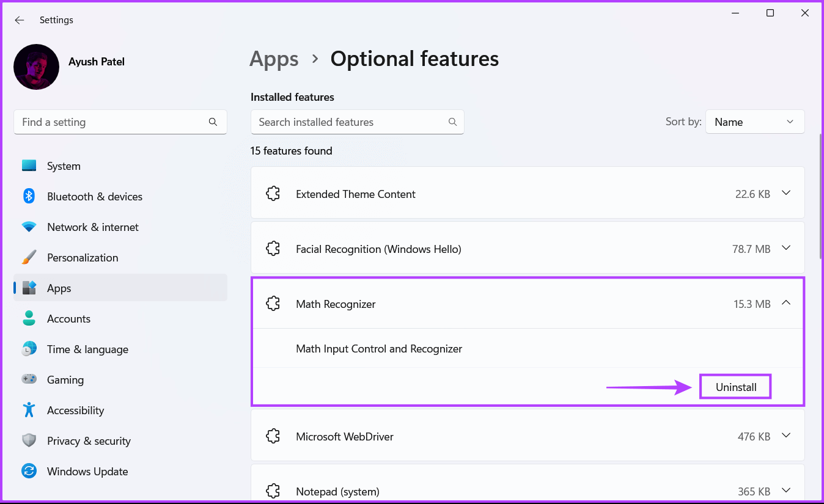
Task: Click the Time & language globe icon
Action: click(x=29, y=349)
